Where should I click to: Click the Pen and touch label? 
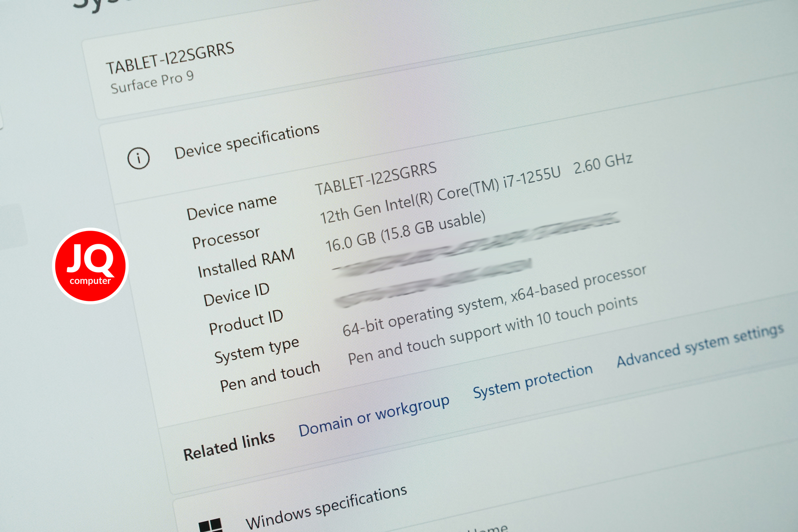tap(270, 376)
